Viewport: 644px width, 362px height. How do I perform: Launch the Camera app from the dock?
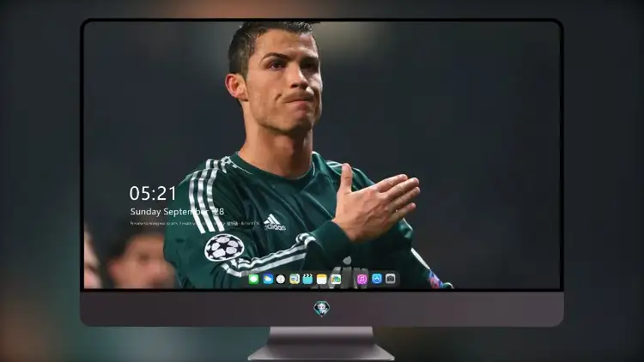(x=391, y=279)
